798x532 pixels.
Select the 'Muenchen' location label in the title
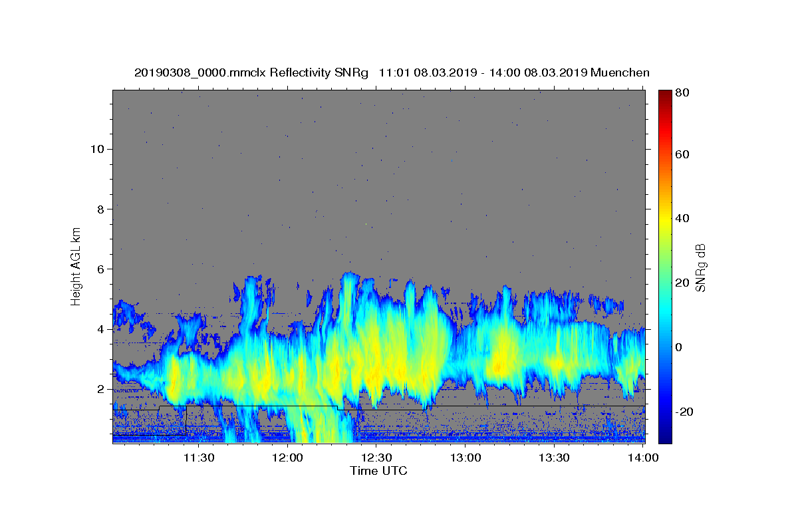pos(620,72)
